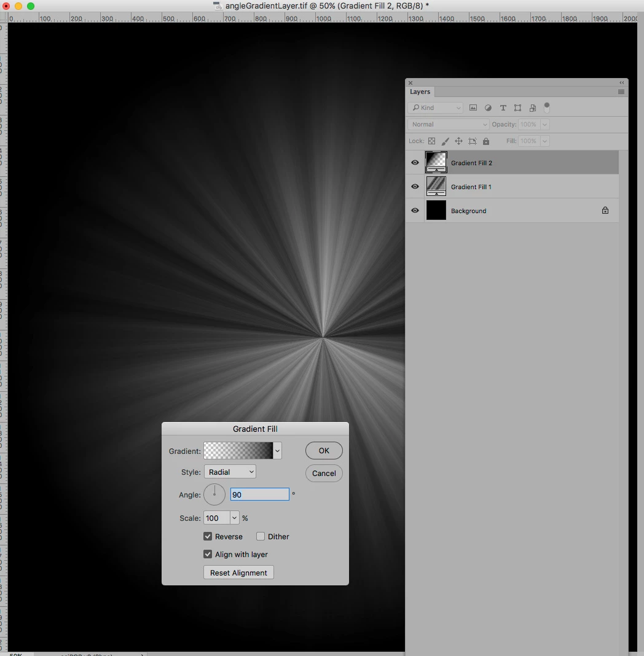Toggle the layer filtering on/off switch

(x=546, y=107)
